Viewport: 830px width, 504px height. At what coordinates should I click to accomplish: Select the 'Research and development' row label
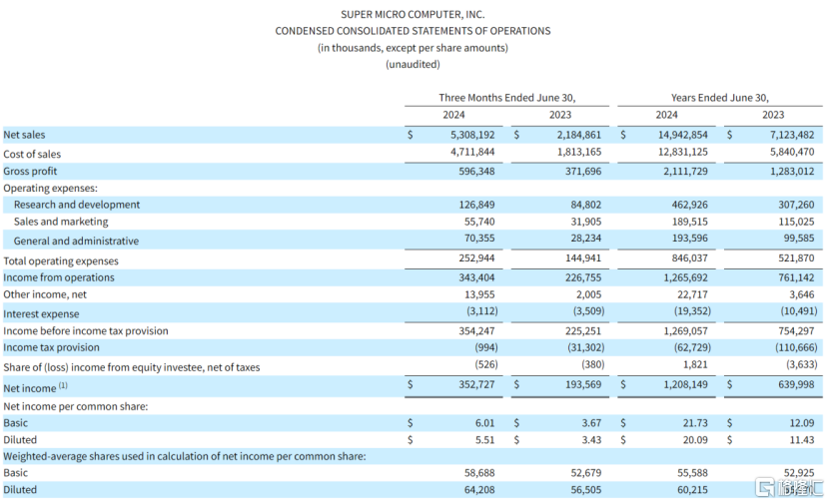77,205
